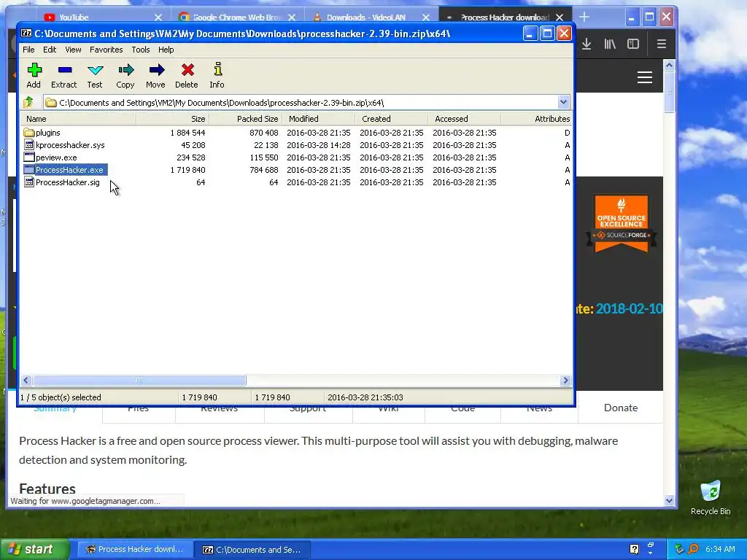The image size is (747, 560).
Task: Select the ProcessHacker.exe file name
Action: [x=69, y=169]
